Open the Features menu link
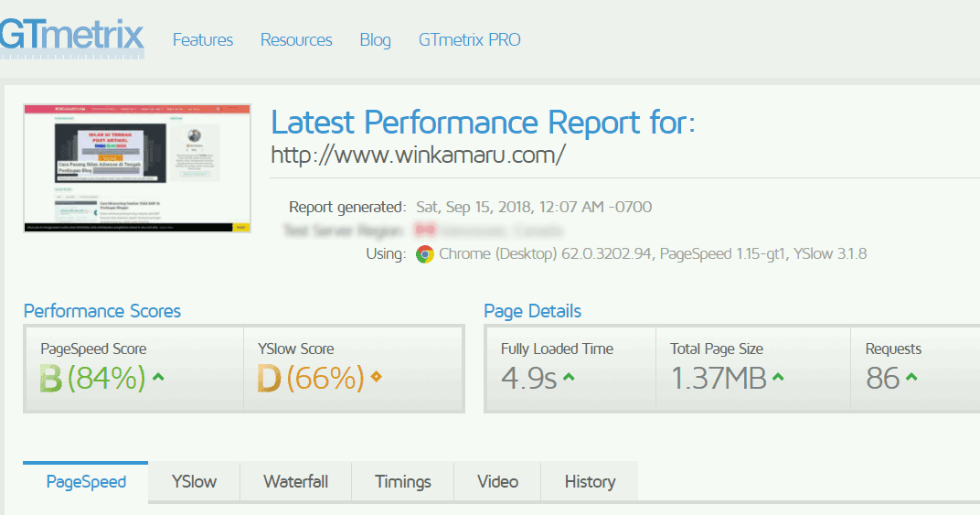 click(x=203, y=40)
